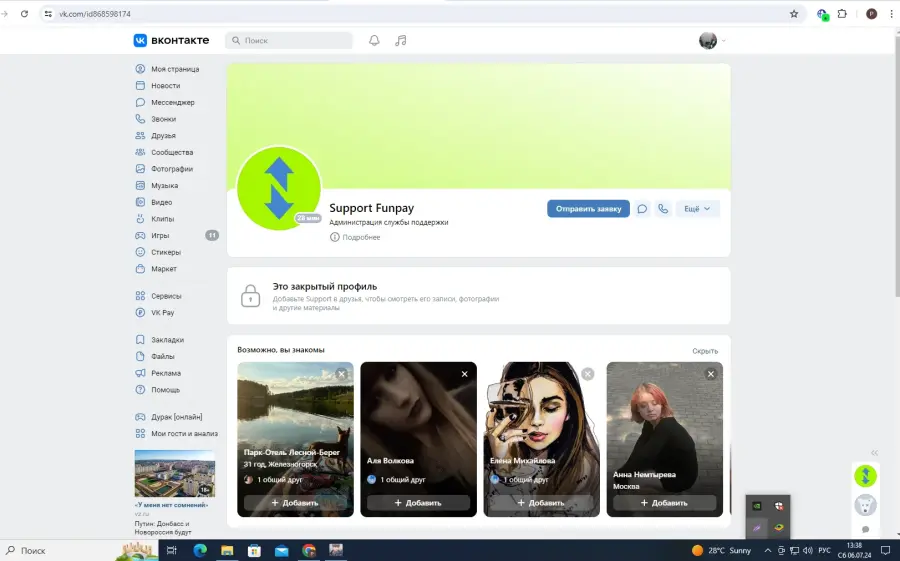Dismiss Елена Михайлова suggestion card
This screenshot has height=561, width=900.
click(x=588, y=374)
